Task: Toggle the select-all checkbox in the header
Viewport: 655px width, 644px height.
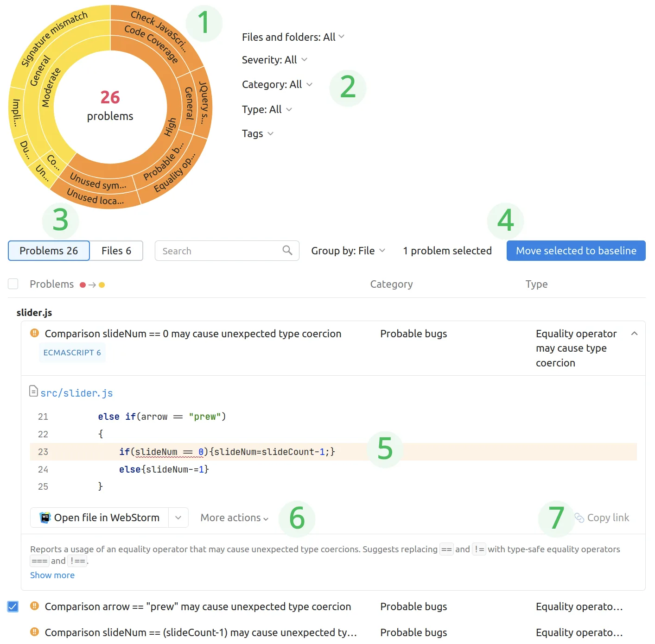Action: click(13, 284)
